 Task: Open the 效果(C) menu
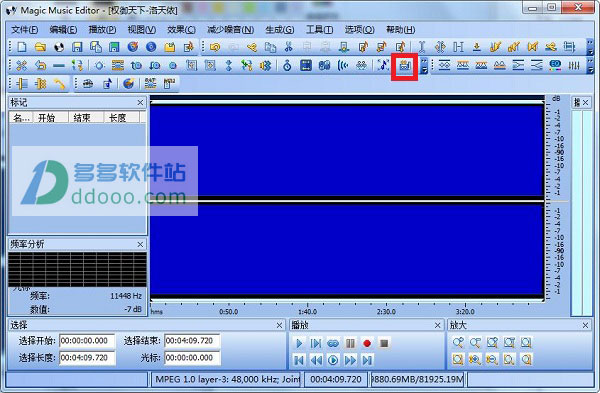coord(181,30)
